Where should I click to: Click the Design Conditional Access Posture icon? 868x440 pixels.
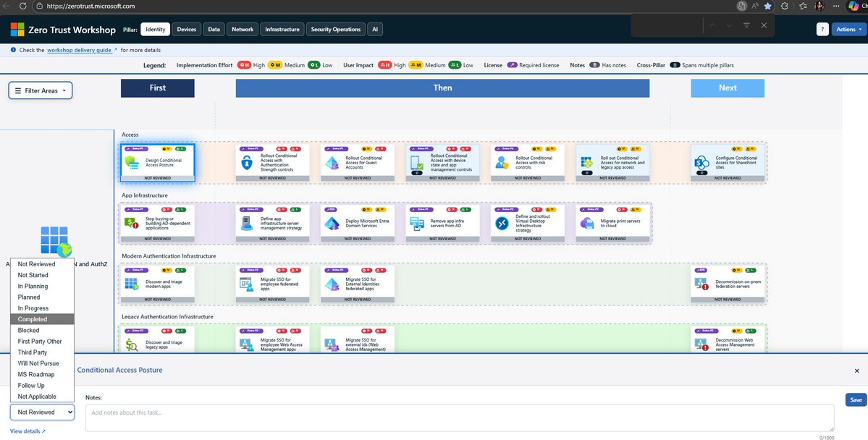(132, 162)
